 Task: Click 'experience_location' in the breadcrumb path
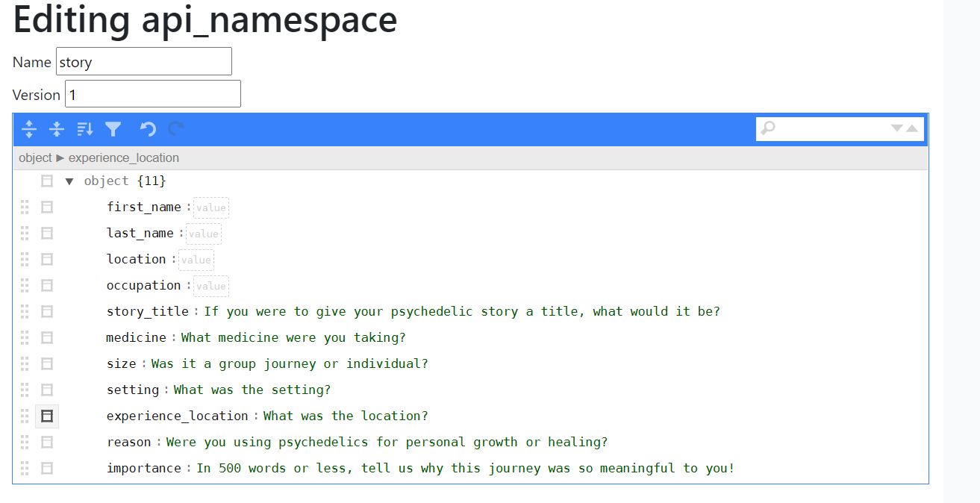pos(124,158)
